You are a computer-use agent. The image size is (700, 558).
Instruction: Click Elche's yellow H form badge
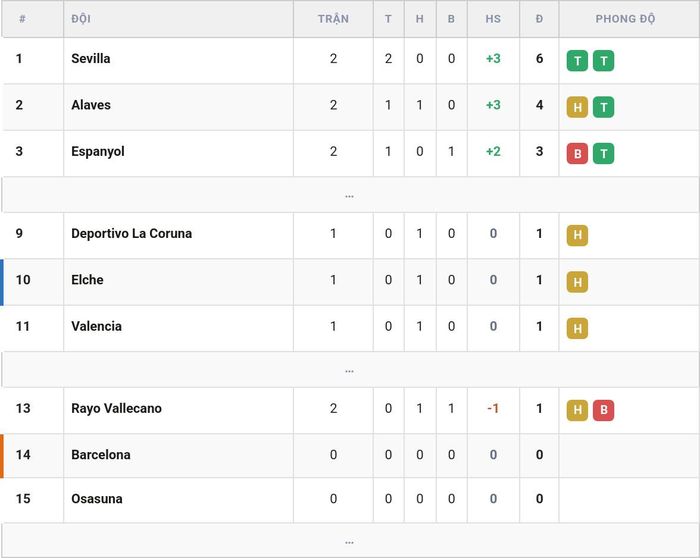[577, 282]
